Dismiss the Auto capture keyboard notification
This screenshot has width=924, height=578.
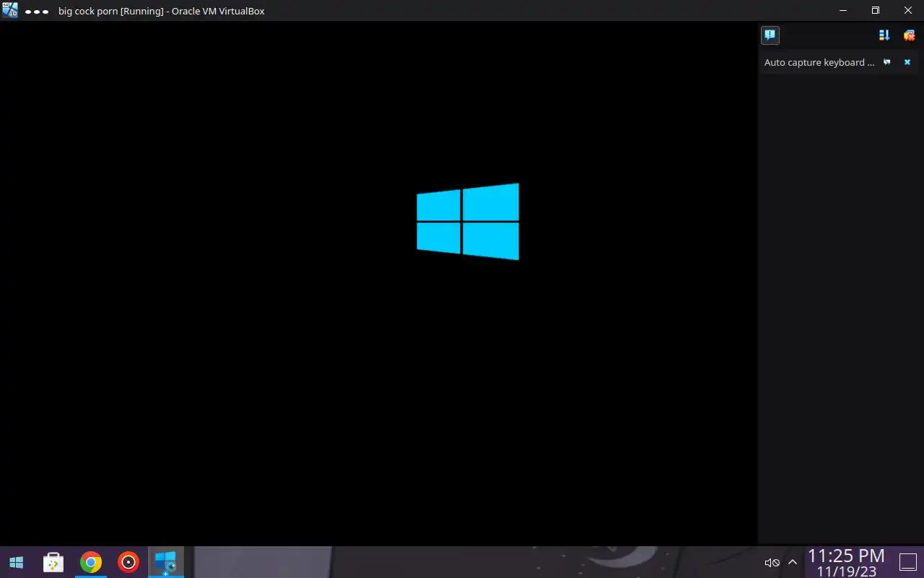click(x=907, y=62)
